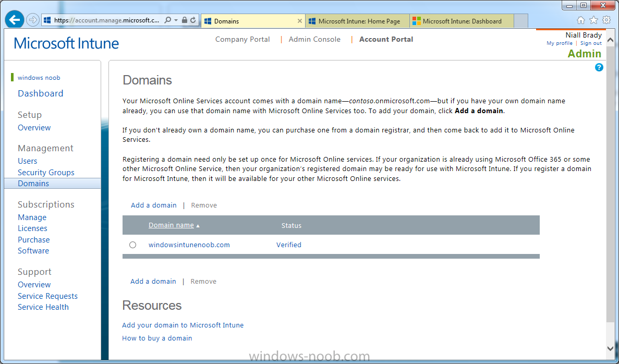Click the lower Add a domain link
Viewport: 619px width, 364px height.
coord(153,282)
